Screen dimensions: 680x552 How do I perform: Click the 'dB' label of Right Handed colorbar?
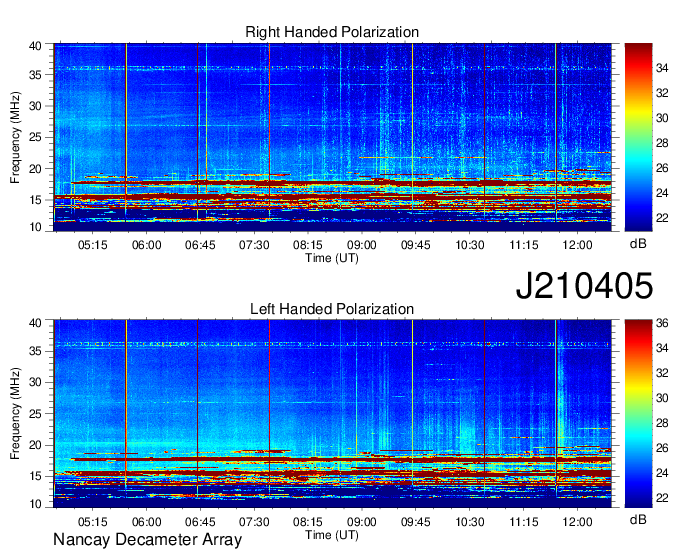638,244
